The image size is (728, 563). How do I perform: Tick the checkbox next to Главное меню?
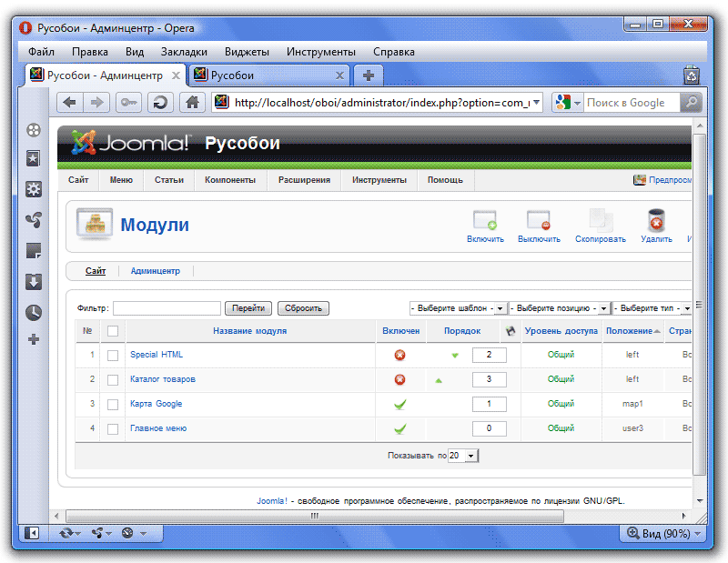pos(113,428)
